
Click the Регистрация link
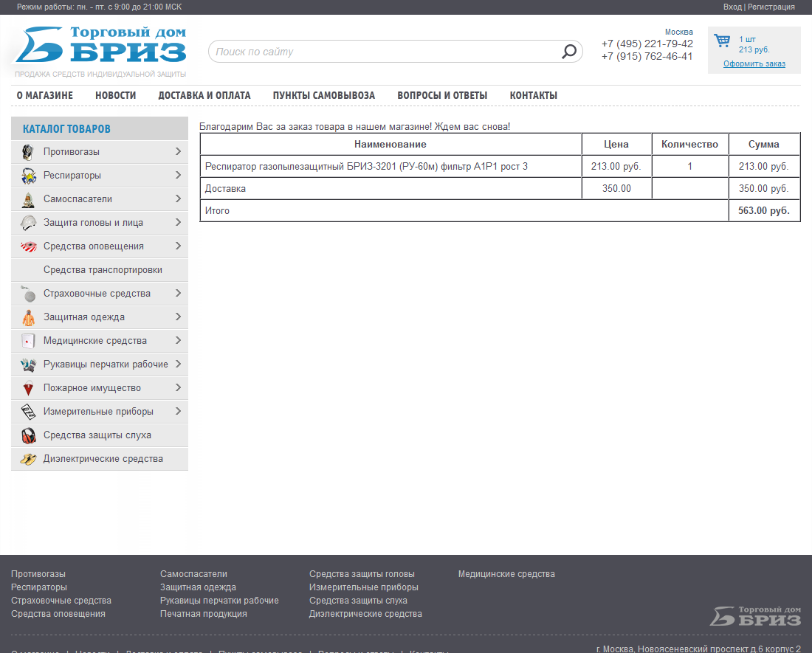771,7
